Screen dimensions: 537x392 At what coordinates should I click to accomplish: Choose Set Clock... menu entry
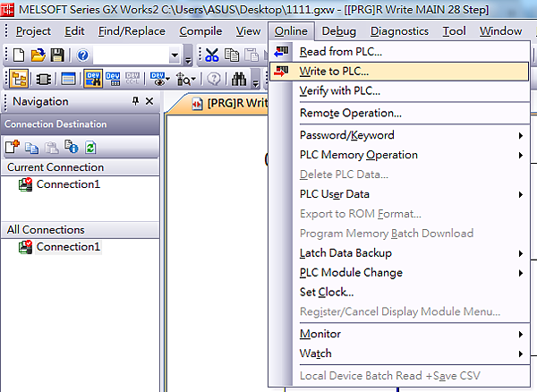[399, 292]
